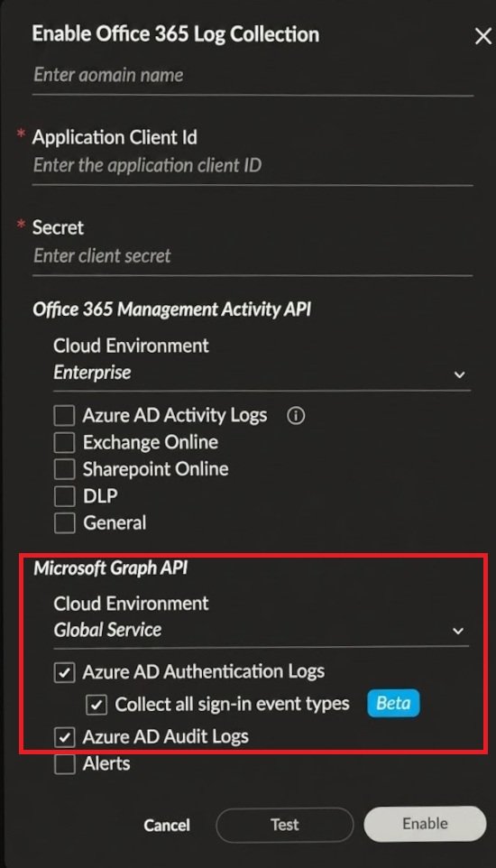
Task: Uncheck Azure AD Audit Logs
Action: point(64,737)
